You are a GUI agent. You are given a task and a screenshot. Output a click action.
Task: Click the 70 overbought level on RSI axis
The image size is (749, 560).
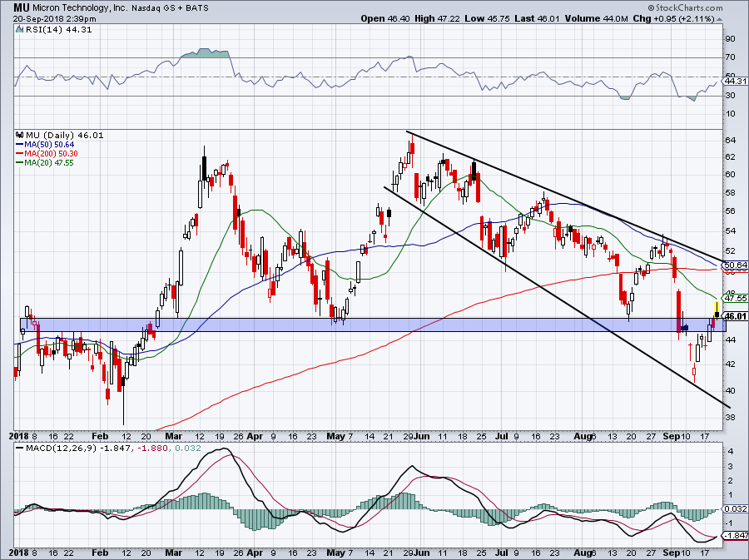click(730, 57)
